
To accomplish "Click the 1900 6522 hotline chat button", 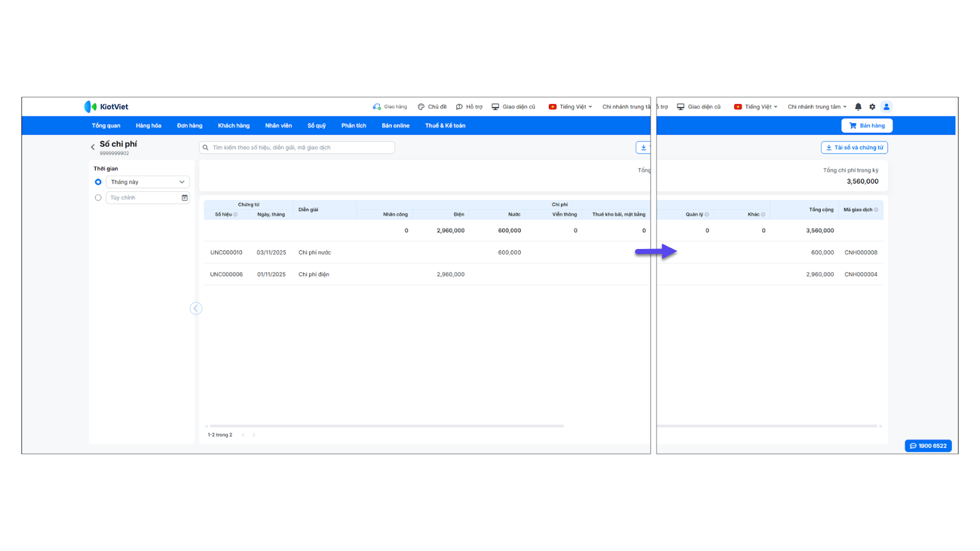I will 929,446.
